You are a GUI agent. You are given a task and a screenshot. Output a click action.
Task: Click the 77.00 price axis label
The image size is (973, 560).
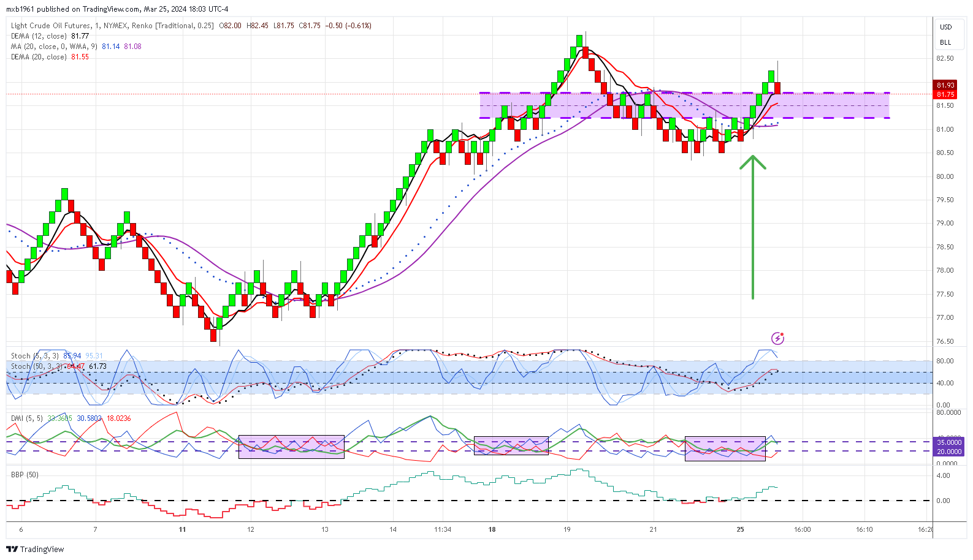point(945,318)
